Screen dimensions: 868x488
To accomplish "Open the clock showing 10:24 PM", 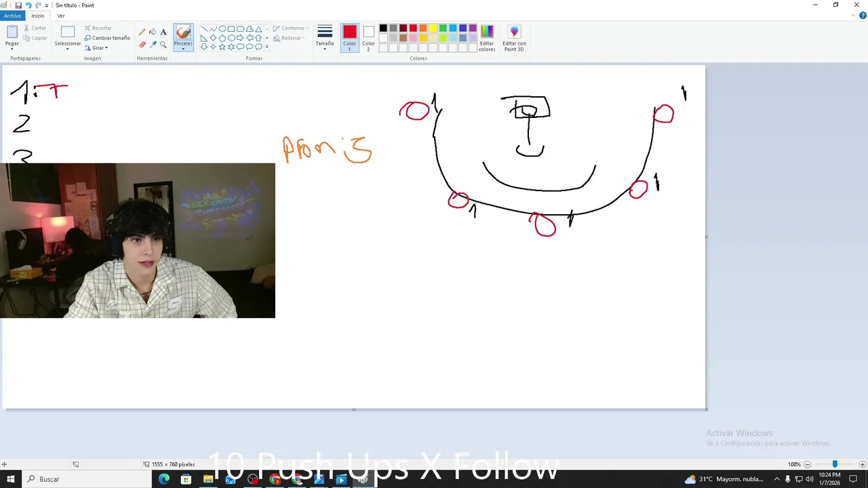I will pyautogui.click(x=830, y=479).
